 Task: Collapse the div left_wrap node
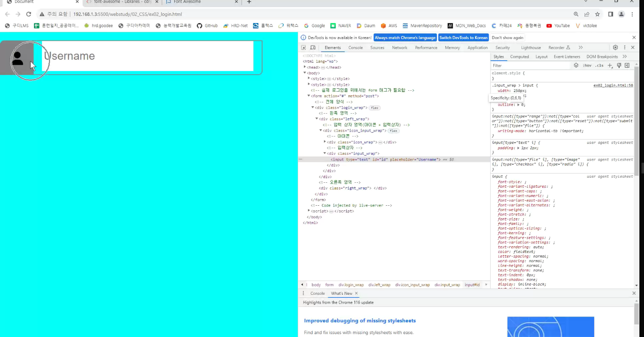pyautogui.click(x=317, y=119)
